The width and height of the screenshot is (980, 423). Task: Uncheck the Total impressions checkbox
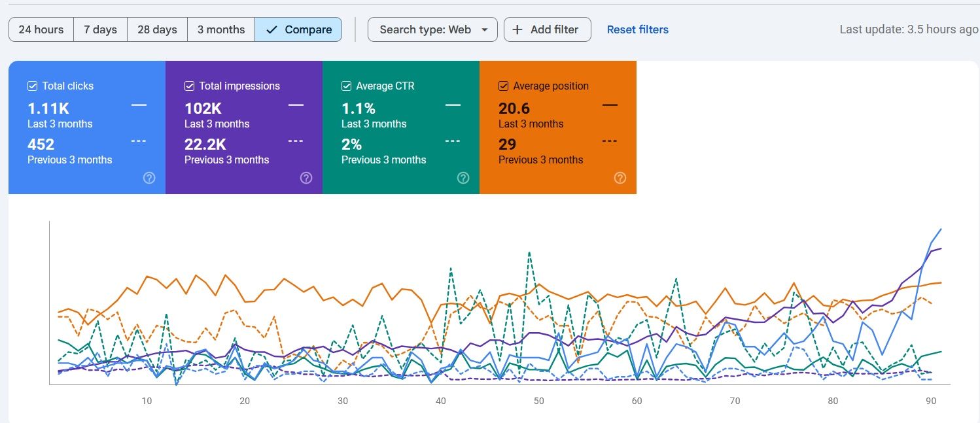pyautogui.click(x=189, y=86)
